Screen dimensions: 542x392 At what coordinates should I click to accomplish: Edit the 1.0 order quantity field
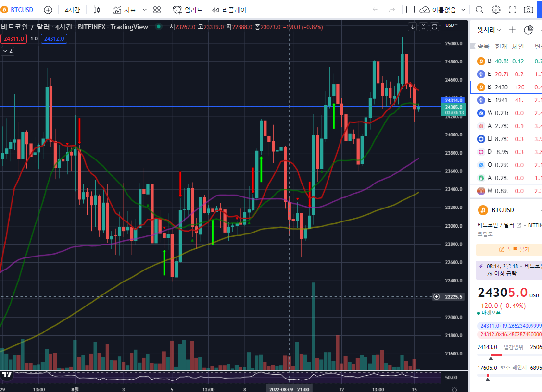click(x=34, y=39)
